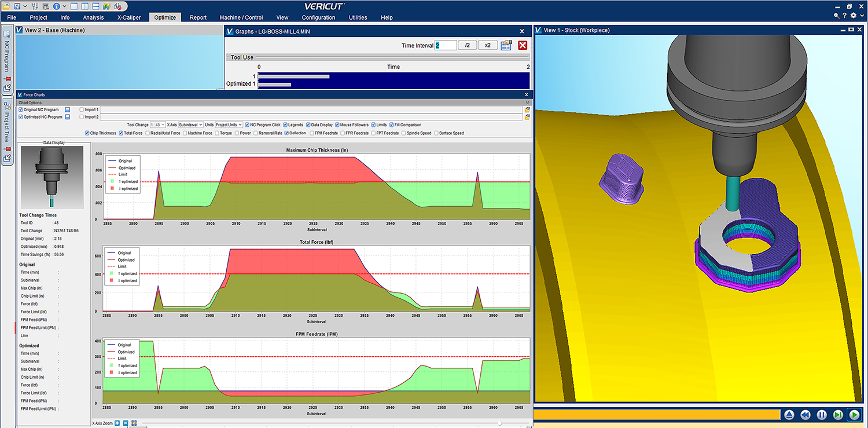The image size is (868, 428).
Task: Pause the simulation playback
Action: click(x=821, y=415)
